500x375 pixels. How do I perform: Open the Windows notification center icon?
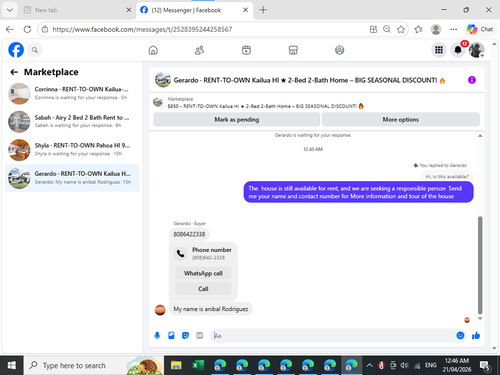point(485,366)
